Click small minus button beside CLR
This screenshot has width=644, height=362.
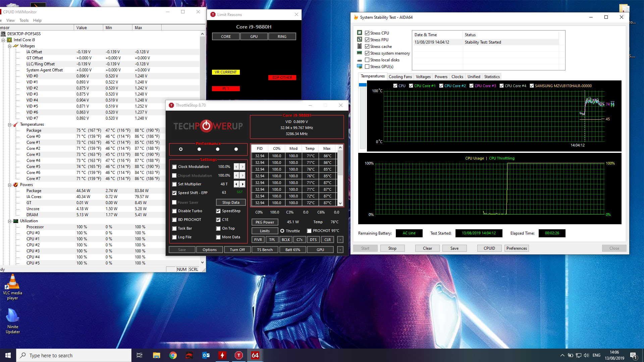click(x=340, y=240)
